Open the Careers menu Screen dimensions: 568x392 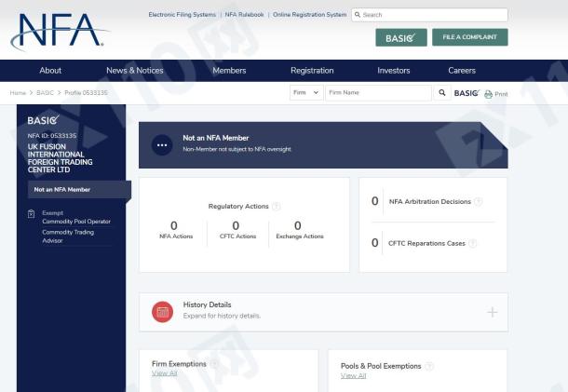462,71
